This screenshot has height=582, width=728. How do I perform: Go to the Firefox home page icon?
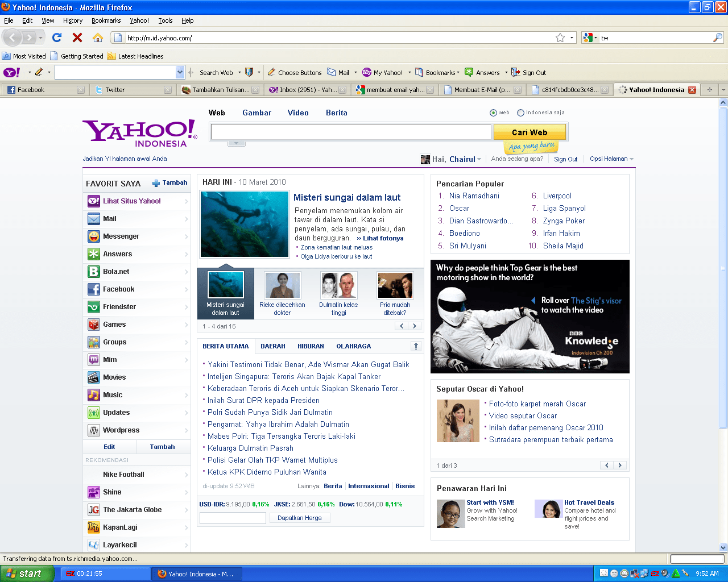(98, 38)
